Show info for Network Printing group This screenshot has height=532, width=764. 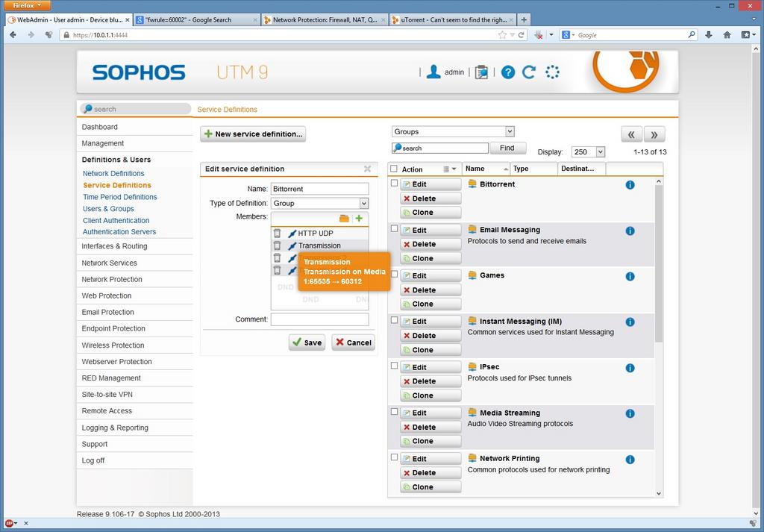[630, 460]
